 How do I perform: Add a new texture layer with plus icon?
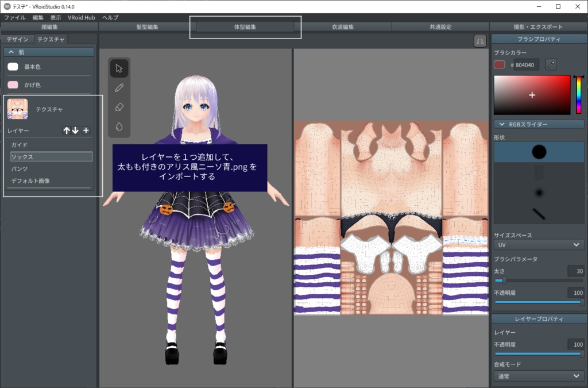[x=86, y=130]
